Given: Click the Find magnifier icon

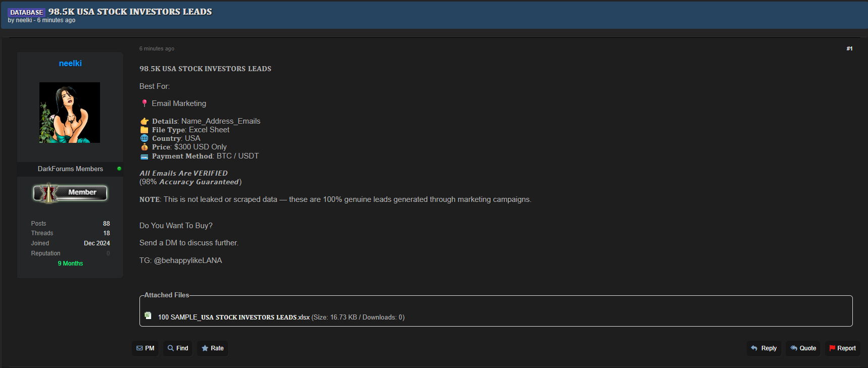Looking at the screenshot, I should (171, 348).
